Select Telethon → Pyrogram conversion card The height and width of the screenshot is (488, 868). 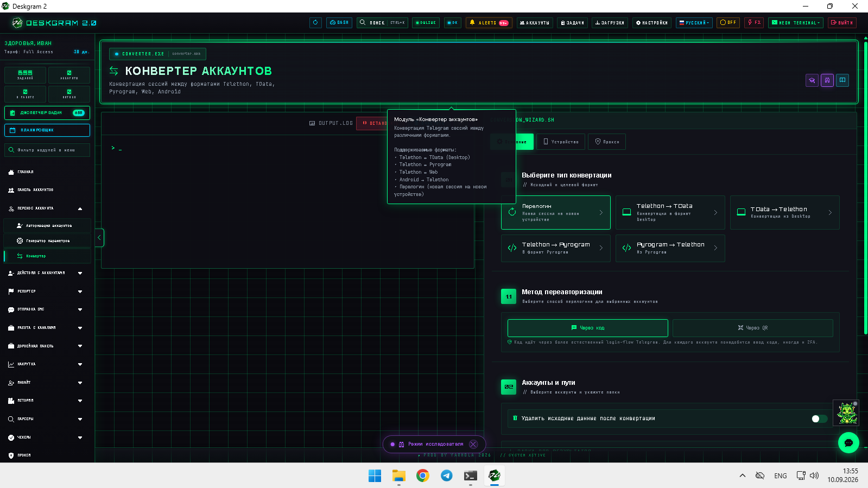[556, 248]
